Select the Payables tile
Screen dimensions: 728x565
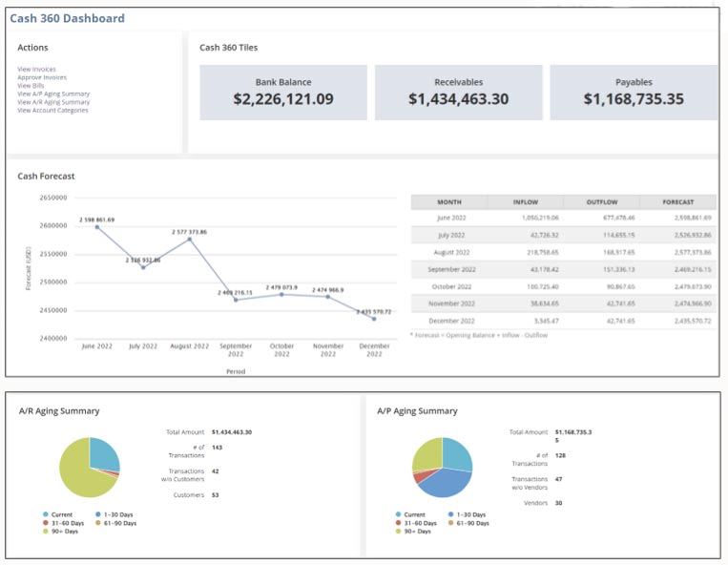(x=634, y=93)
